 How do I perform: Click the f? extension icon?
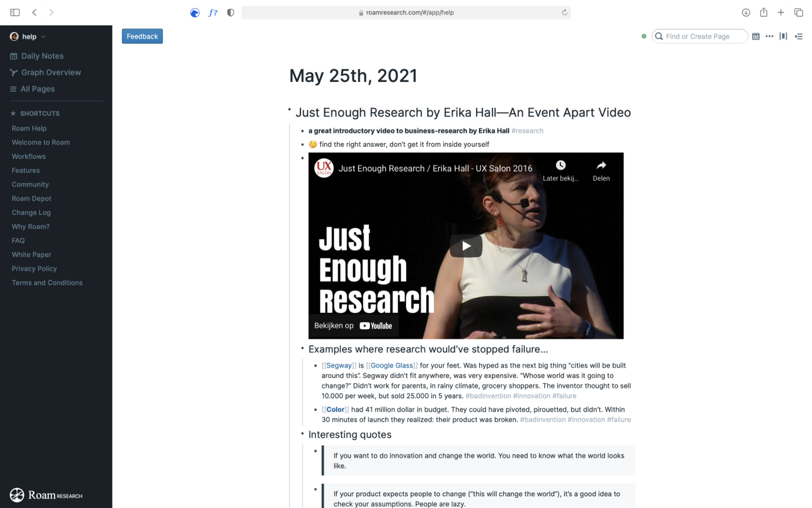[x=213, y=13]
